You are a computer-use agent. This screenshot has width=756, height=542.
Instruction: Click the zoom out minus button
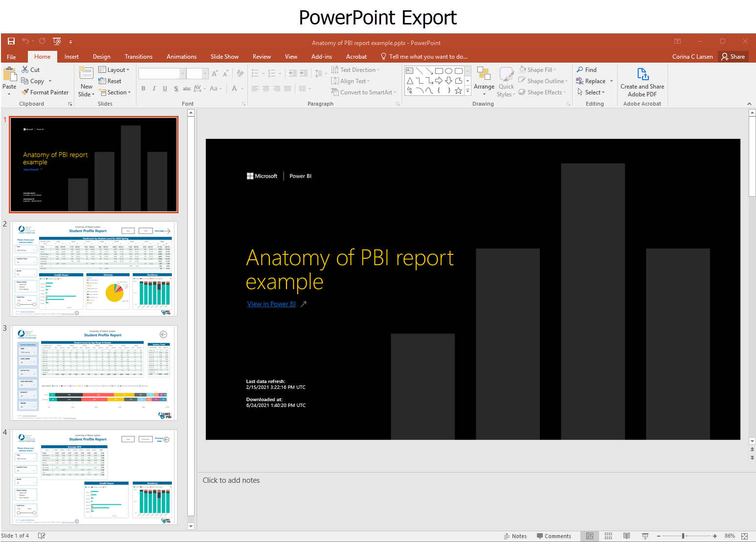[x=659, y=536]
